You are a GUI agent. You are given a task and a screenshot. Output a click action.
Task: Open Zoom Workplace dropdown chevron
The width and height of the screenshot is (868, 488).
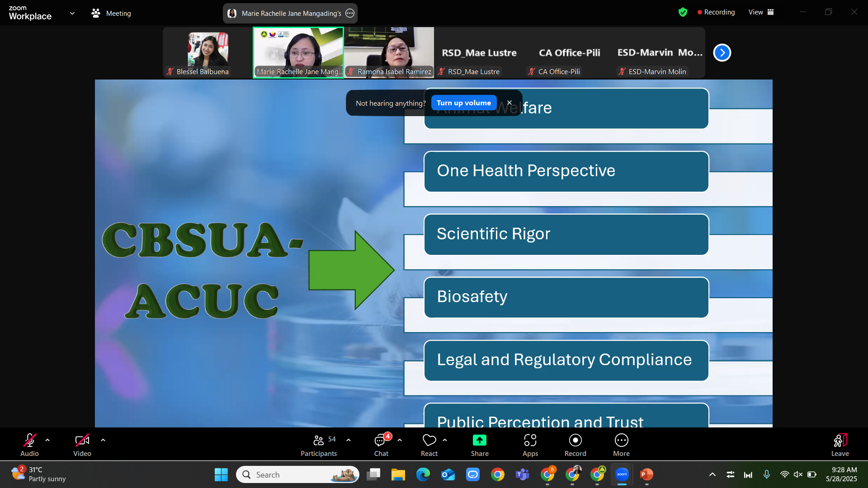click(72, 13)
